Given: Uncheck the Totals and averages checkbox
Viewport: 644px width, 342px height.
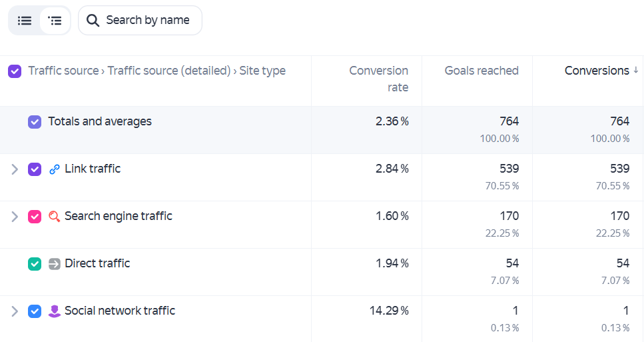Looking at the screenshot, I should tap(35, 122).
